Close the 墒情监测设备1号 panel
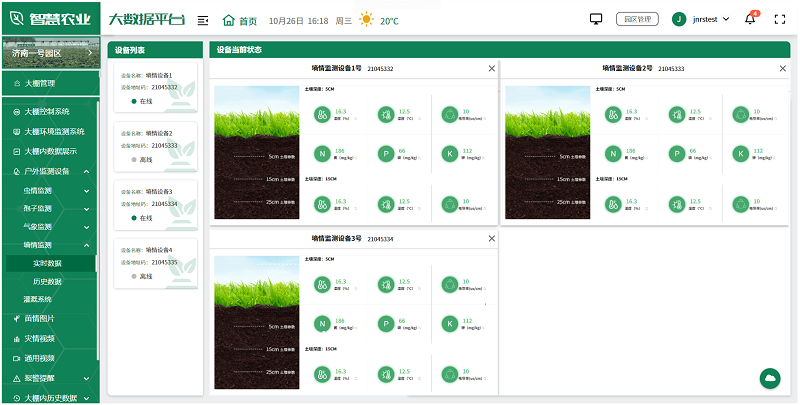The height and width of the screenshot is (405, 800). (x=491, y=69)
